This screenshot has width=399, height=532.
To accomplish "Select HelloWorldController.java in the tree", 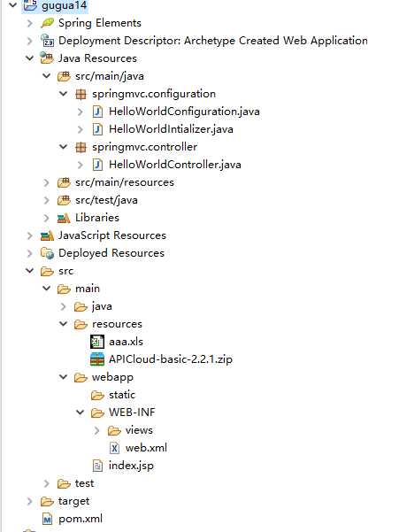I will [175, 165].
